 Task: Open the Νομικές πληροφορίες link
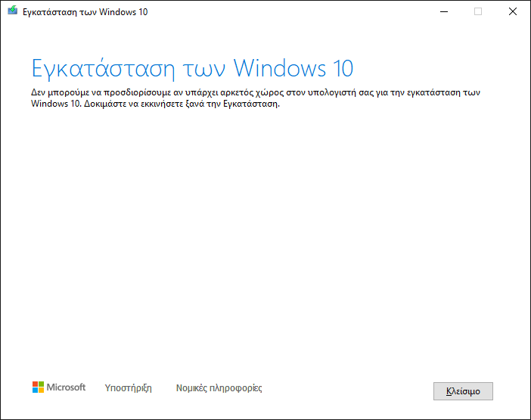click(x=219, y=388)
